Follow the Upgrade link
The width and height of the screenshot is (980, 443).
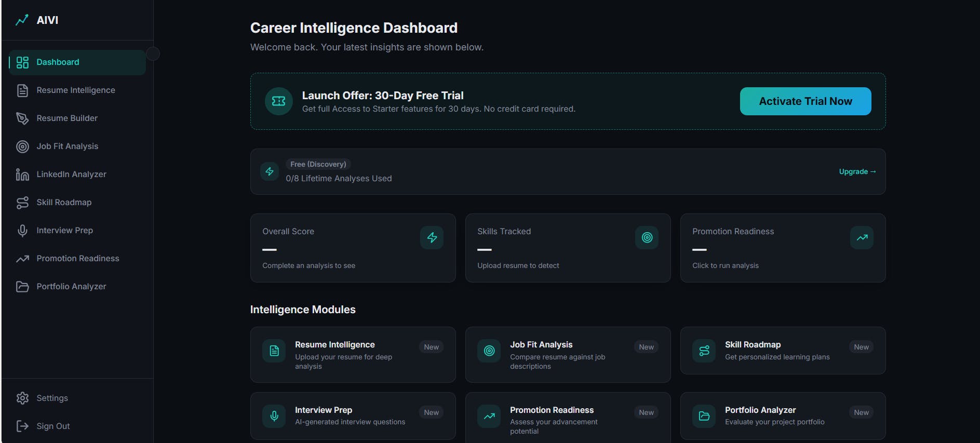857,172
